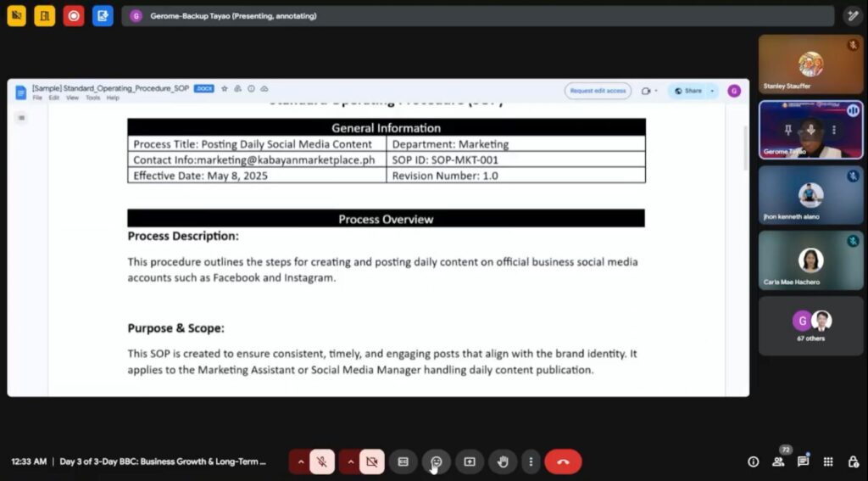Click the Request edit access button
This screenshot has width=868, height=481.
(x=598, y=91)
